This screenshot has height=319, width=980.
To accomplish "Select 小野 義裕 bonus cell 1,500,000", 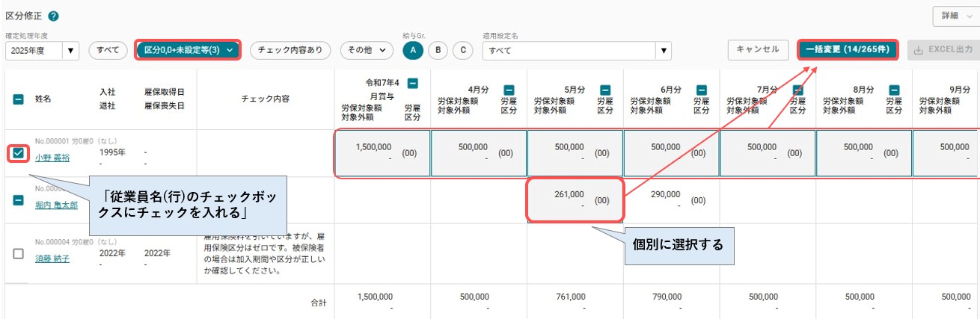I will click(x=382, y=153).
